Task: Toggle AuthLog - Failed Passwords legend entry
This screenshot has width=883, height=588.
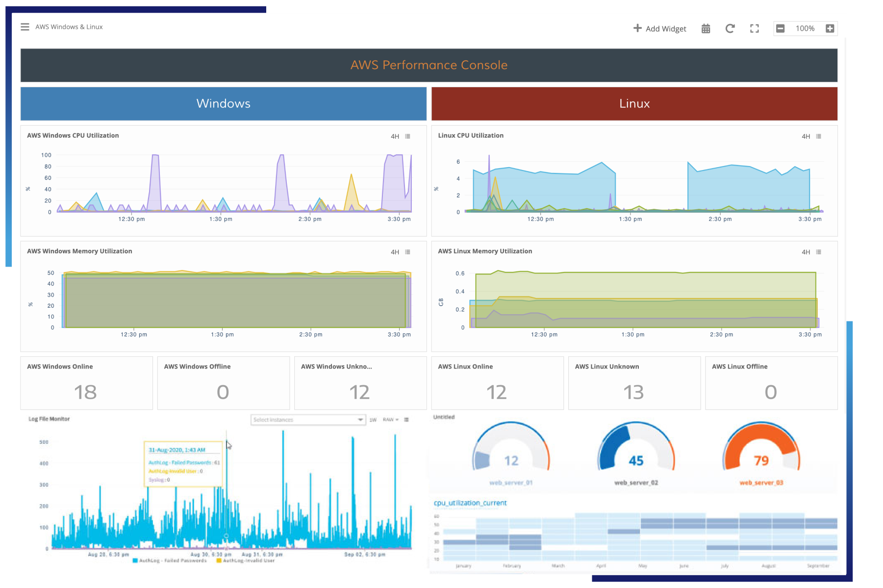Action: [x=170, y=561]
